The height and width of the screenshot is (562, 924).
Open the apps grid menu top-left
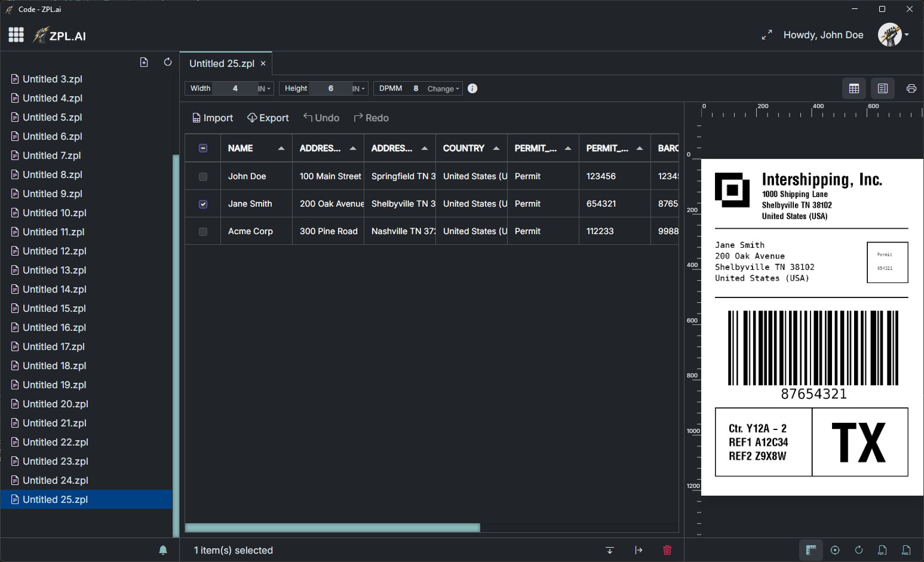click(x=16, y=34)
